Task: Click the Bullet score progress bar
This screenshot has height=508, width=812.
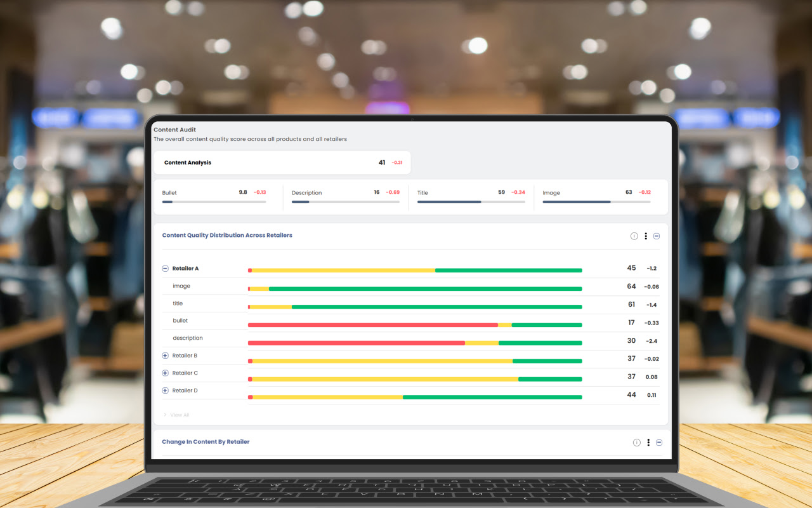Action: 214,202
